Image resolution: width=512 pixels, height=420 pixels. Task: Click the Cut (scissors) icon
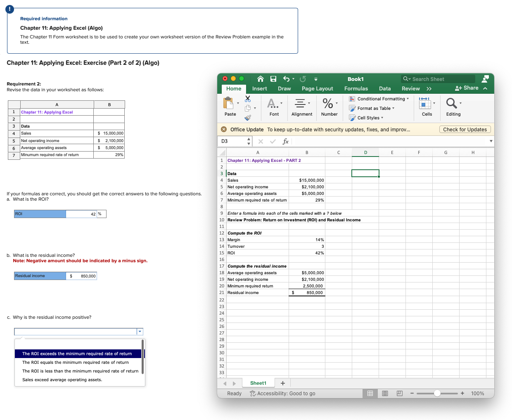(248, 98)
